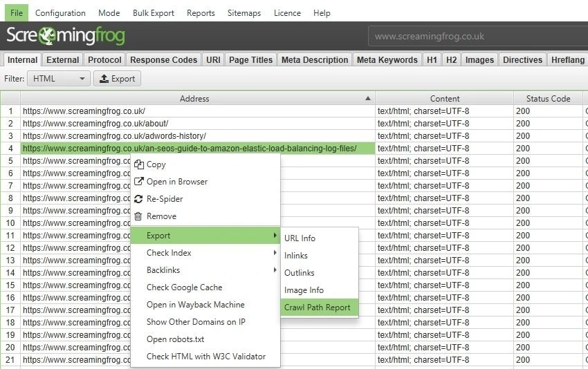Select Crawl Path Report from submenu
The image size is (588, 369).
(x=318, y=307)
